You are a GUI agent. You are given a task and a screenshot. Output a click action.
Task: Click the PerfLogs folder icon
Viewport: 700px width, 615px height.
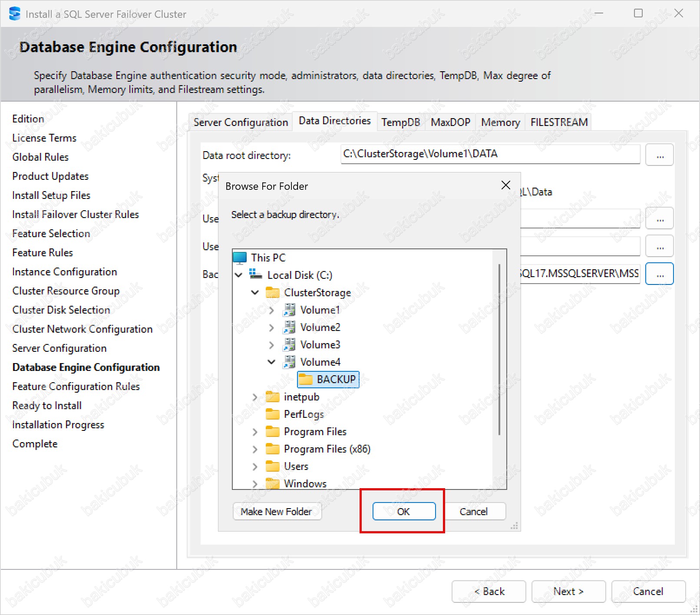(x=272, y=414)
